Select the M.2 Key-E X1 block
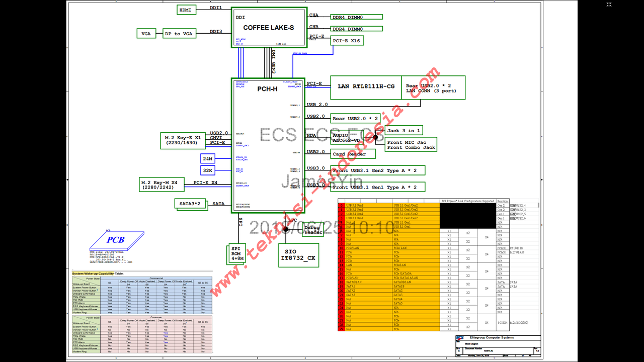 [183, 140]
